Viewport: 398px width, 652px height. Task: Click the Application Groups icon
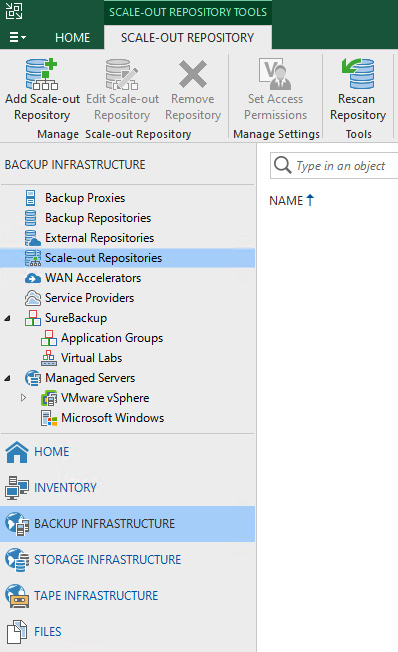coord(49,338)
